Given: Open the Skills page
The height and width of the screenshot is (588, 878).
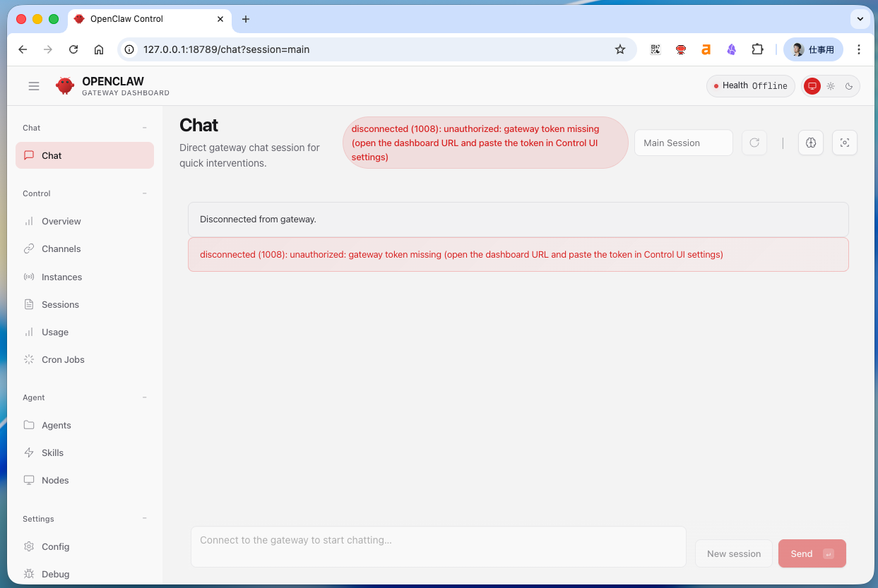Looking at the screenshot, I should point(52,452).
